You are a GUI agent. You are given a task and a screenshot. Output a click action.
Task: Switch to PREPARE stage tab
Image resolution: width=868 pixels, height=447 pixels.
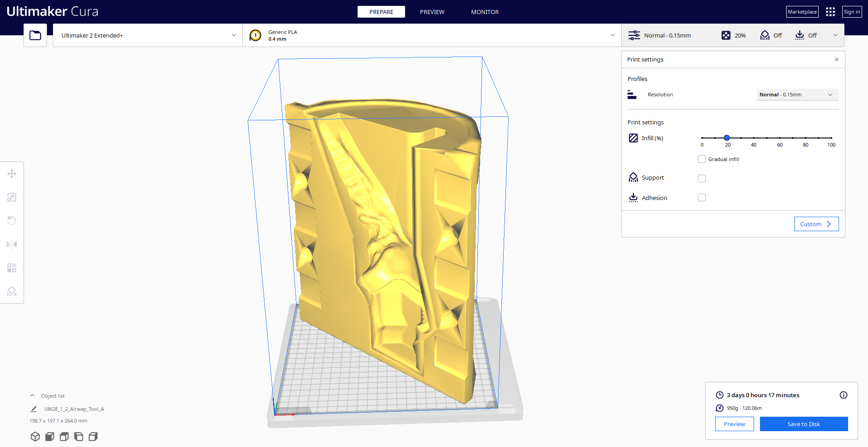[x=381, y=12]
